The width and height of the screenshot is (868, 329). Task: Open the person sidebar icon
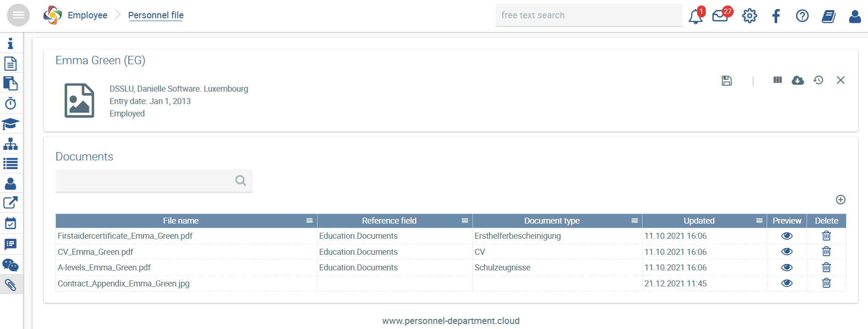click(x=11, y=184)
